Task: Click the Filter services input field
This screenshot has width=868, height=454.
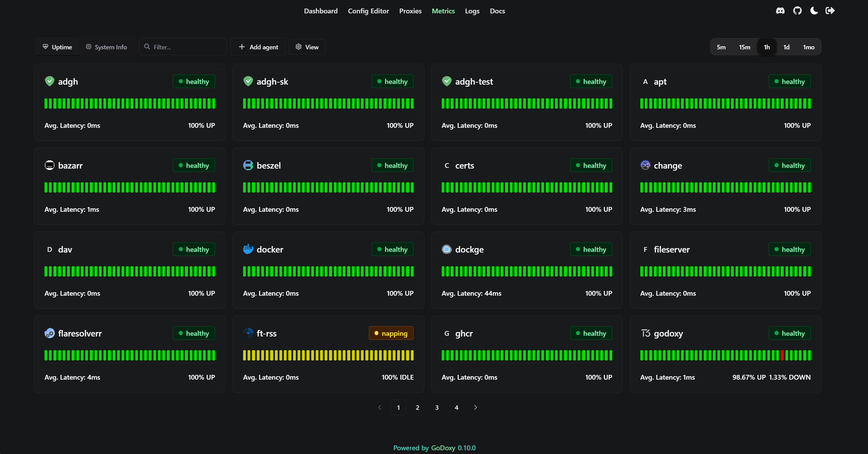Action: point(183,47)
